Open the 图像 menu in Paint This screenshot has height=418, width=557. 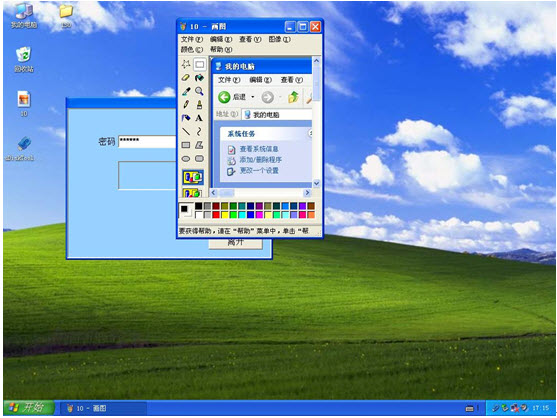[x=279, y=39]
